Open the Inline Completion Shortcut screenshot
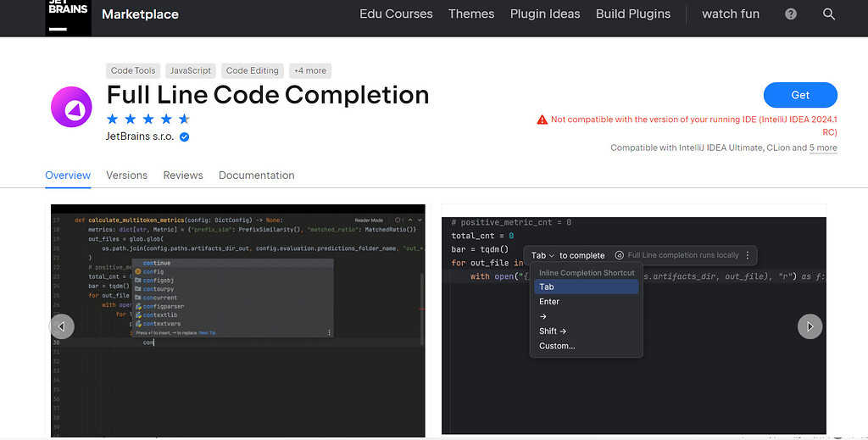 [634, 326]
